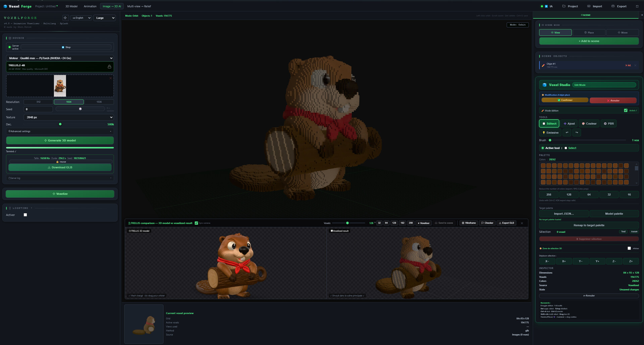The height and width of the screenshot is (345, 644).
Task: Open the Moteur engine dropdown
Action: click(x=60, y=58)
